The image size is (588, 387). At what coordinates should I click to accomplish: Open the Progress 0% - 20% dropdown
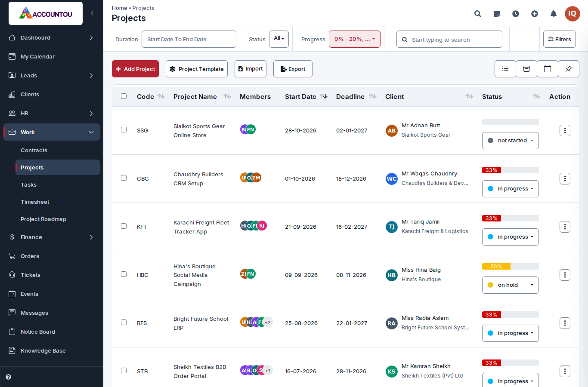pyautogui.click(x=355, y=39)
